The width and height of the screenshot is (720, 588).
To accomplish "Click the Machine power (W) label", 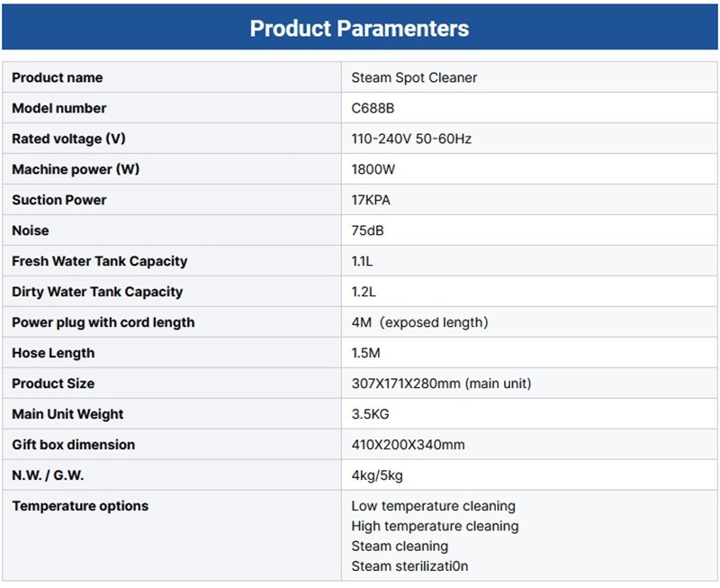I will tap(76, 169).
